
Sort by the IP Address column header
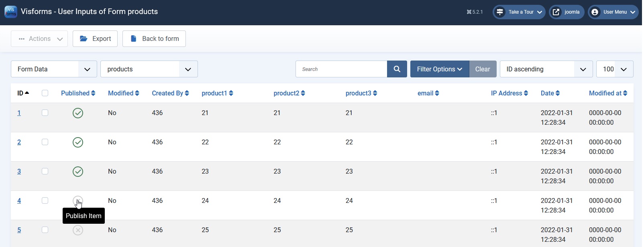point(509,93)
